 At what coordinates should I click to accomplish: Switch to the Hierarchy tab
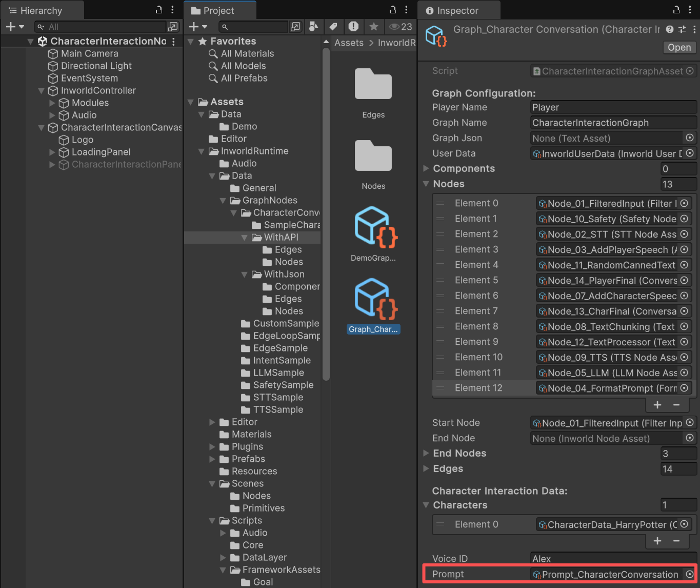point(41,10)
